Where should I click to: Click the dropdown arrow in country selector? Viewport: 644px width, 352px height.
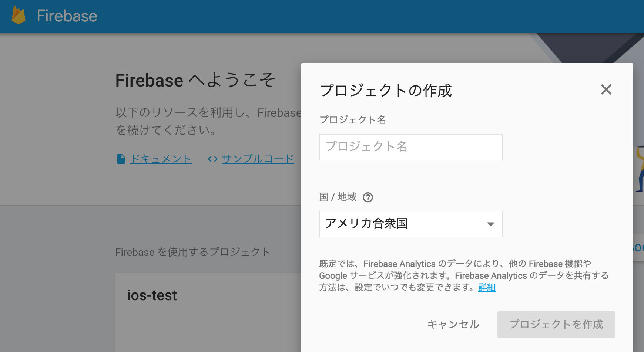(x=490, y=224)
